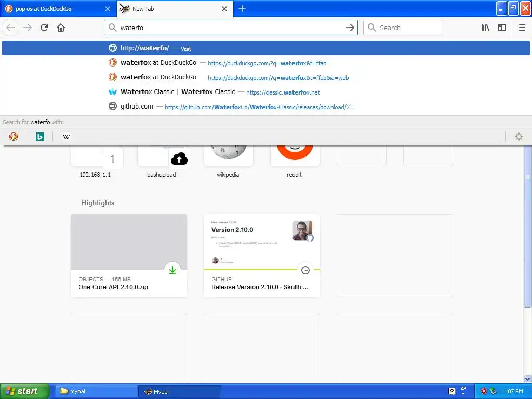Search with the Bing one-off engine icon
The image size is (532, 399).
pyautogui.click(x=39, y=137)
